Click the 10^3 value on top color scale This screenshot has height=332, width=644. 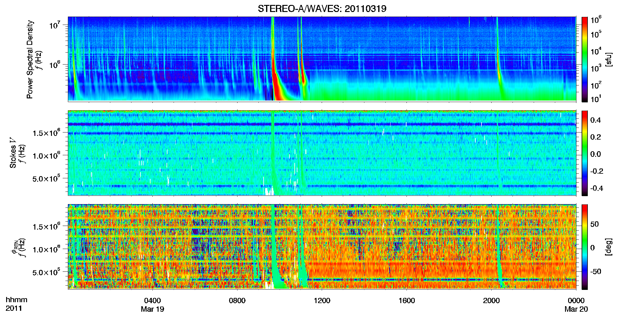click(x=596, y=69)
